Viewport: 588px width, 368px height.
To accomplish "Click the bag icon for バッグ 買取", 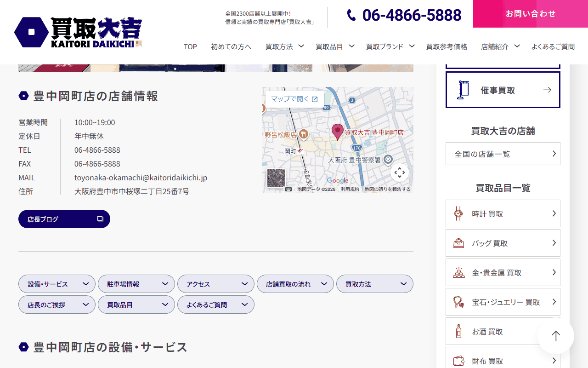I will pyautogui.click(x=458, y=243).
